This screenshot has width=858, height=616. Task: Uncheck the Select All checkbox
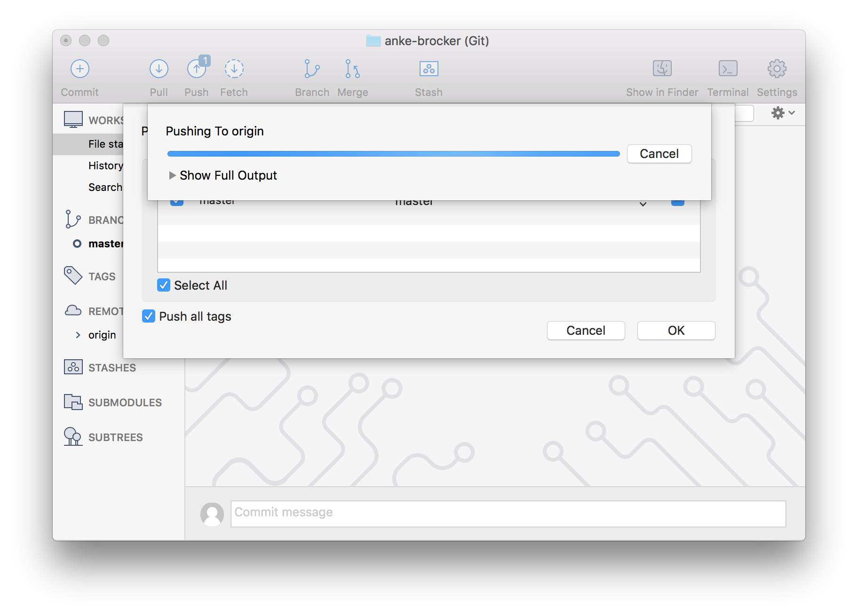pos(164,285)
